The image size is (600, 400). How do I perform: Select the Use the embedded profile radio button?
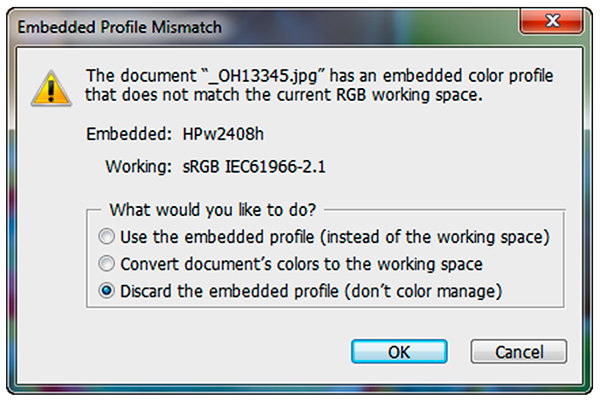pyautogui.click(x=106, y=239)
